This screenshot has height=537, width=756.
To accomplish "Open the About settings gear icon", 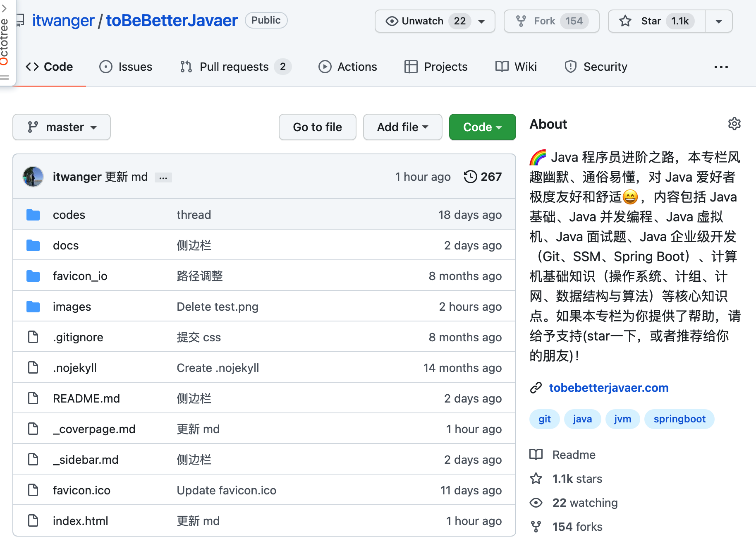I will pyautogui.click(x=734, y=124).
